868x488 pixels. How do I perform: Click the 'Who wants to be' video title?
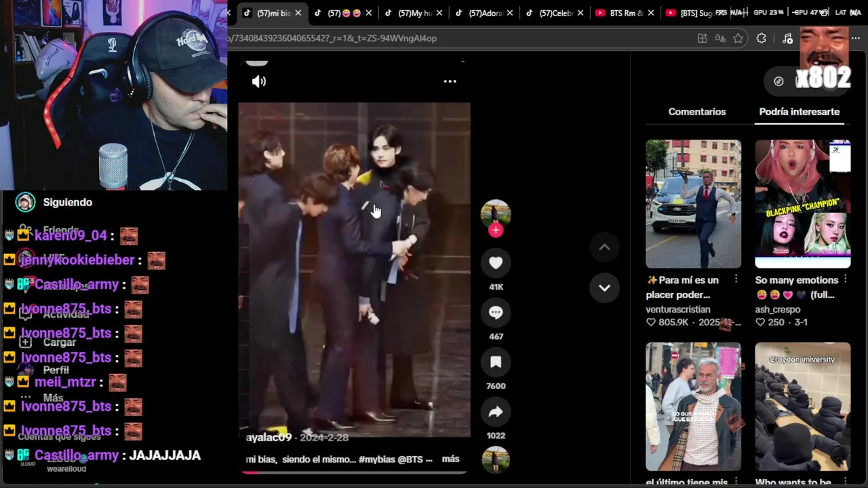pos(793,482)
